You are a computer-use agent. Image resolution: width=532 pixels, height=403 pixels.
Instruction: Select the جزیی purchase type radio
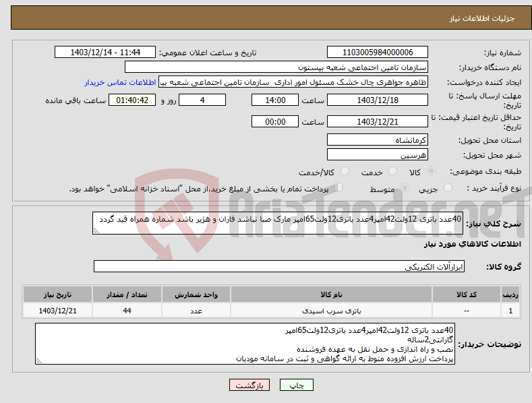tap(448, 187)
